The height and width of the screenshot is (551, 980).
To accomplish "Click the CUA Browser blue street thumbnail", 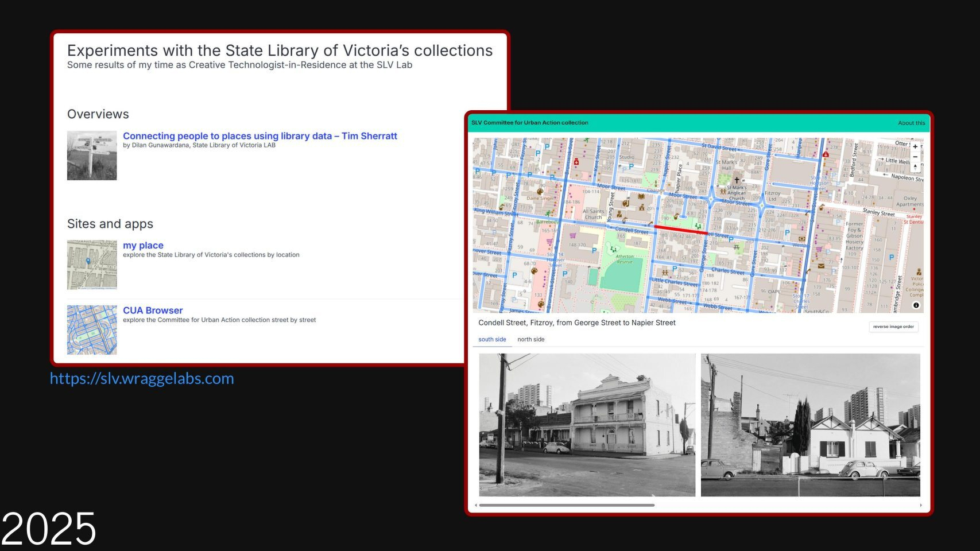I will 92,329.
